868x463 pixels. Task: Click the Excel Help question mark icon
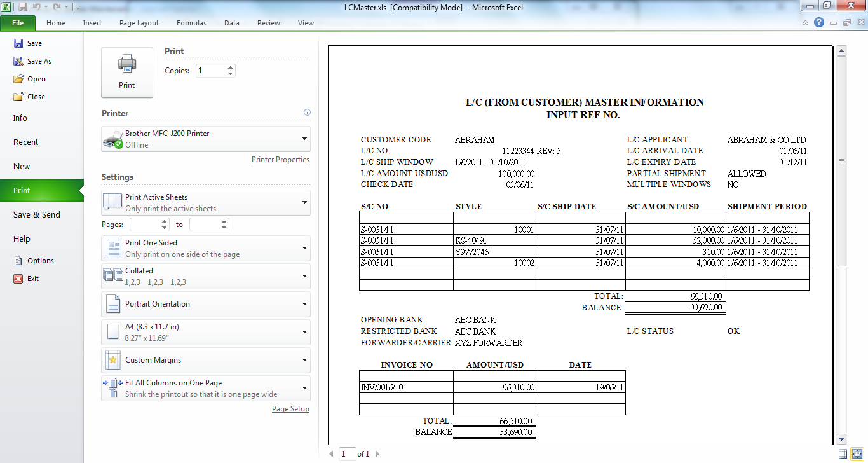tap(819, 22)
